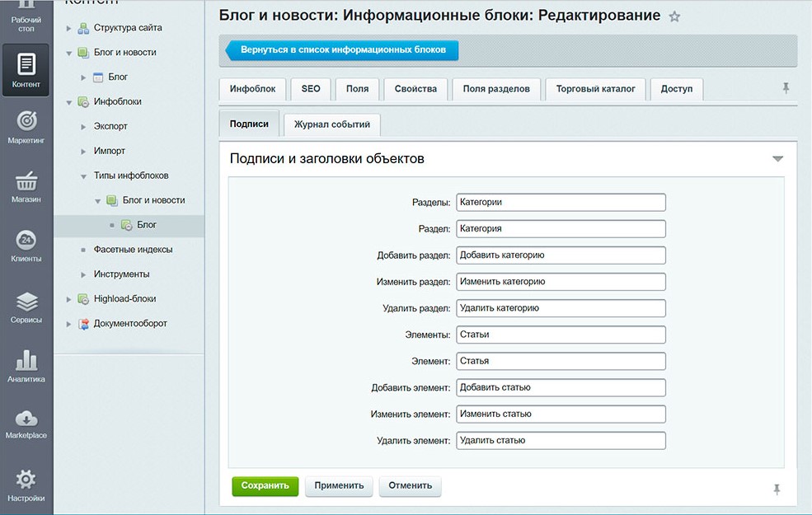This screenshot has height=515, width=812.
Task: Open the Журнал событий tab
Action: (332, 124)
